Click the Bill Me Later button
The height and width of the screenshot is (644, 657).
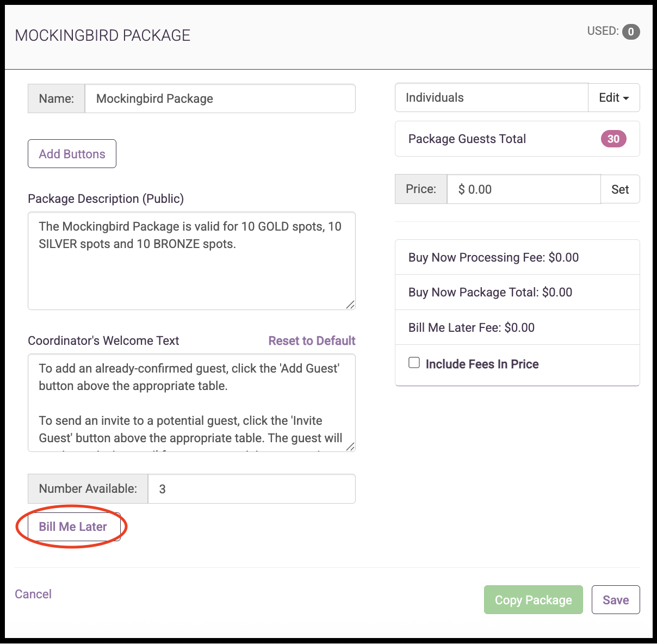tap(74, 527)
